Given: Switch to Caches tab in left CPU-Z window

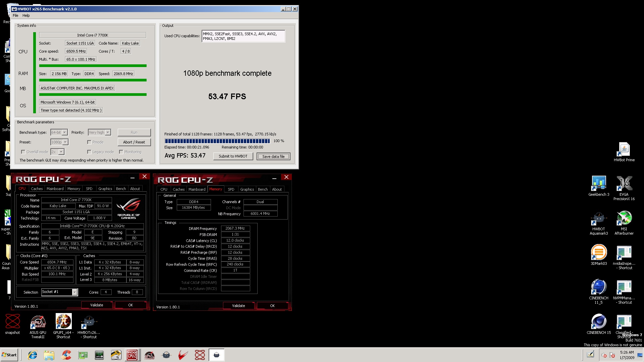Looking at the screenshot, I should pos(37,189).
